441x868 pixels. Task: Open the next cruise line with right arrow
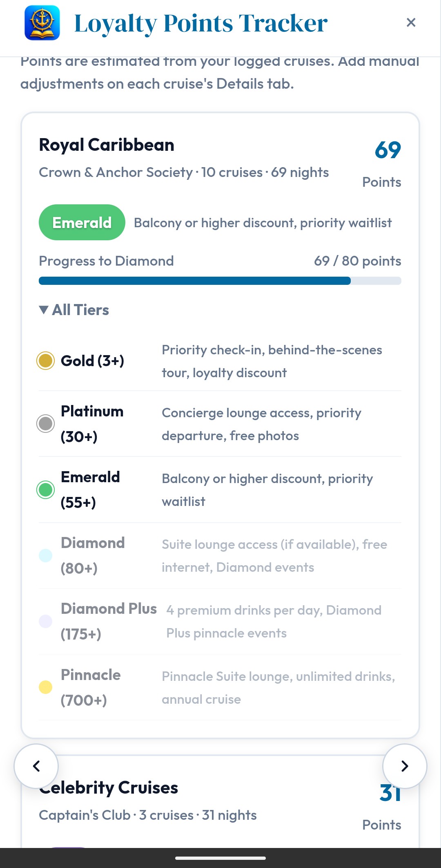[x=404, y=766]
